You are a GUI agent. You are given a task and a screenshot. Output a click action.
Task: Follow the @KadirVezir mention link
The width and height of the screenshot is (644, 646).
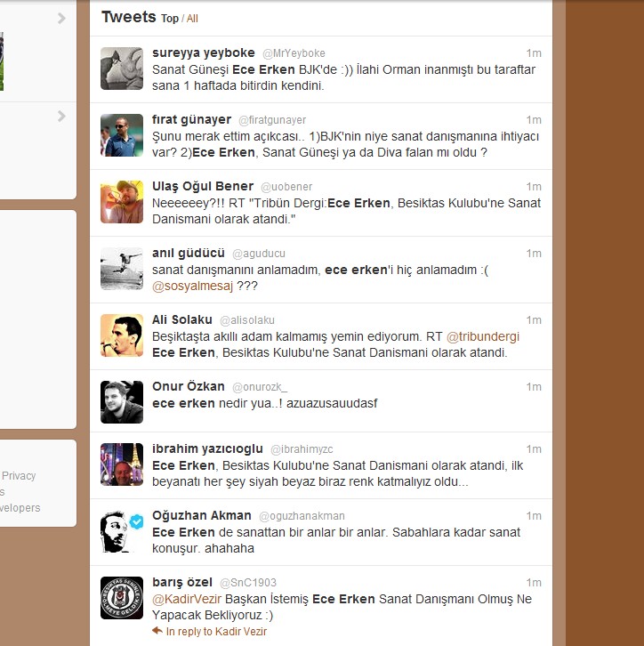(187, 599)
